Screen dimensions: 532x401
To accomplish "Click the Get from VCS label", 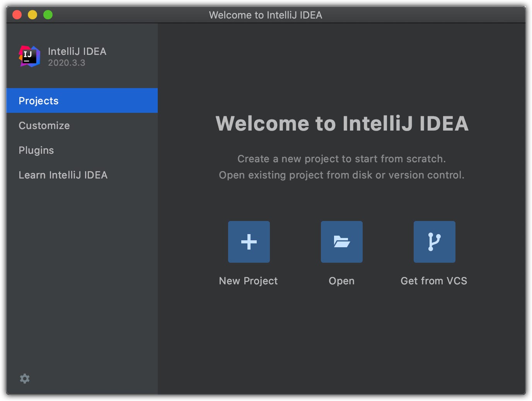I will point(434,281).
